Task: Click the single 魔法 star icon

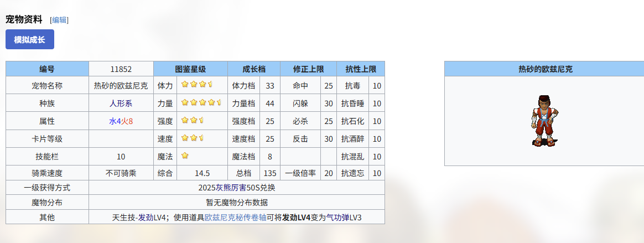Action: [185, 156]
